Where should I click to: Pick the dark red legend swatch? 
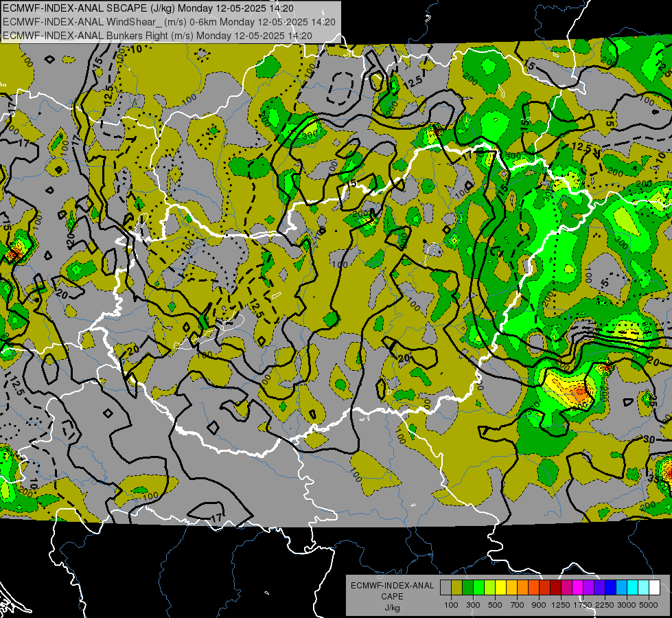tap(556, 588)
